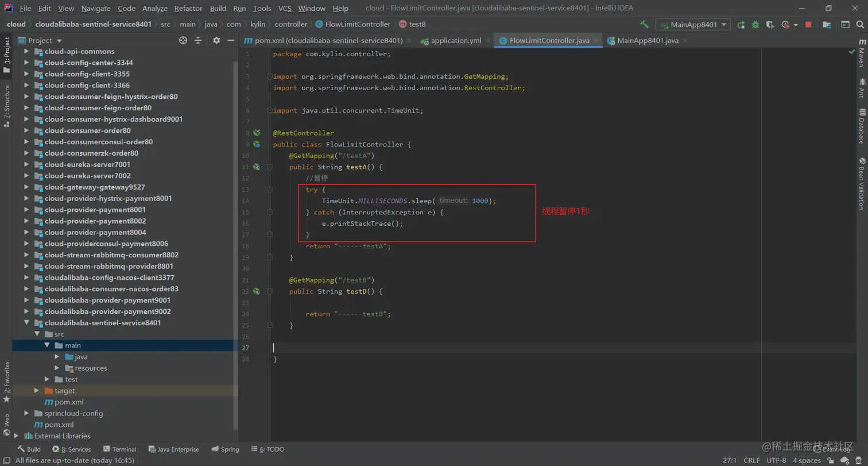This screenshot has height=466, width=868.
Task: Click the Collapse All icon in the Project panel
Action: click(x=198, y=40)
